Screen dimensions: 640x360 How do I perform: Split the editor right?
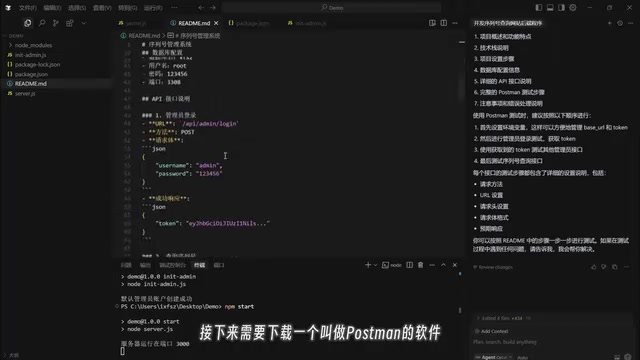point(444,23)
